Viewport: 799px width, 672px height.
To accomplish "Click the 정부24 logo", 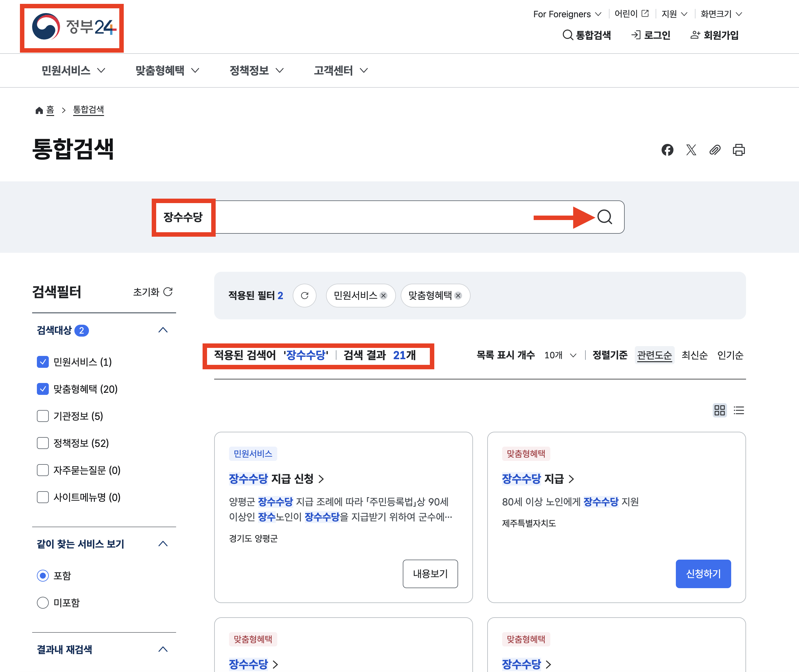I will coord(72,27).
